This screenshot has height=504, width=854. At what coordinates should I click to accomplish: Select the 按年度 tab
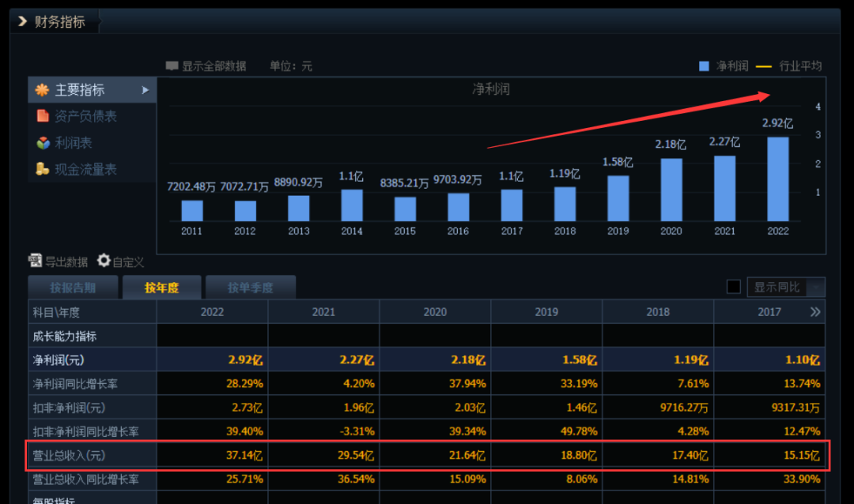click(x=162, y=288)
